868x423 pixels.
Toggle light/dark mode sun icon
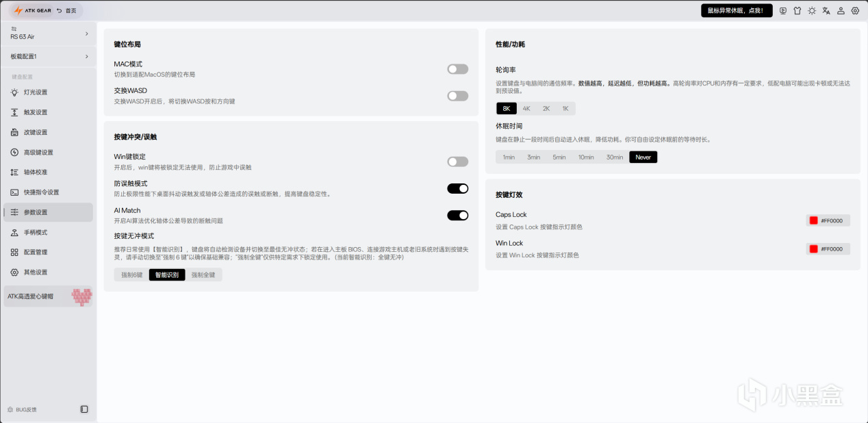point(812,11)
